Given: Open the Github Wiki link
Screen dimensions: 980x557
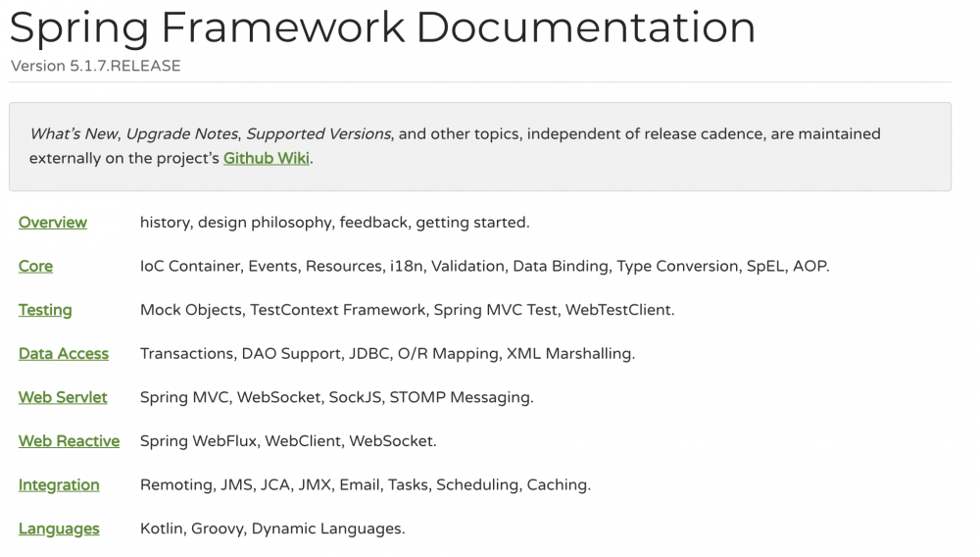Looking at the screenshot, I should pos(267,158).
